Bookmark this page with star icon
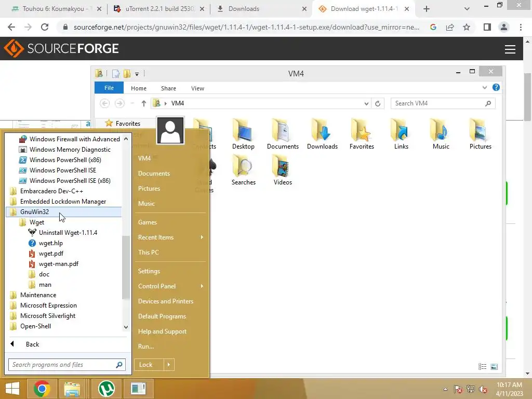 point(467,27)
